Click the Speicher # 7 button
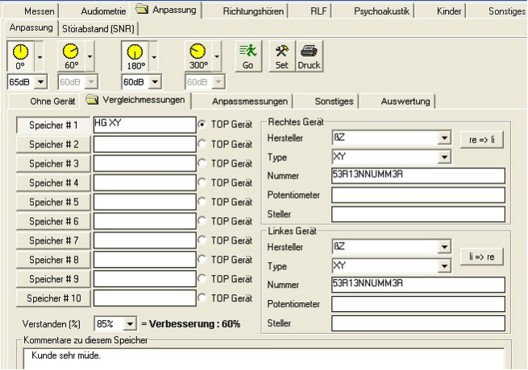Screen dimensions: 528x370 click(x=53, y=240)
